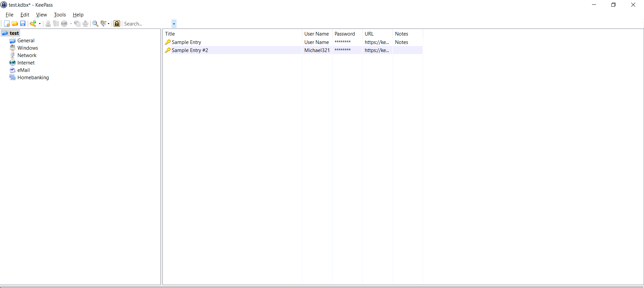Click the key icon of Sample Entry
The width and height of the screenshot is (644, 288).
pyautogui.click(x=168, y=42)
